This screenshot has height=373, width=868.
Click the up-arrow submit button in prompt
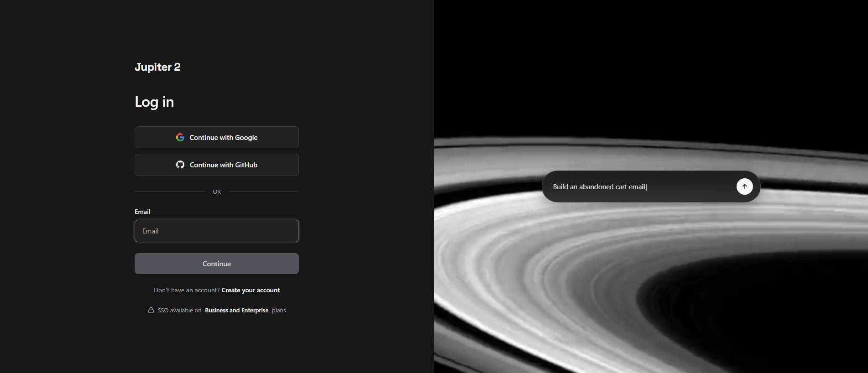[x=744, y=186]
